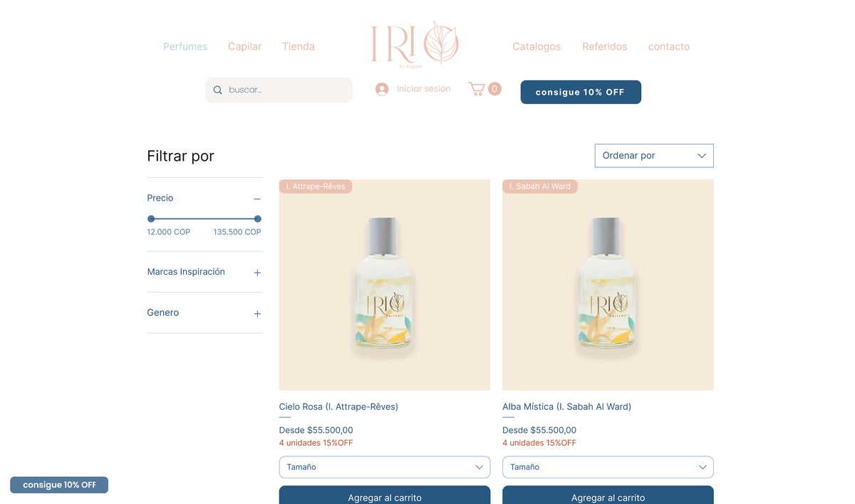Add Cielo Rosa to the cart

[384, 497]
